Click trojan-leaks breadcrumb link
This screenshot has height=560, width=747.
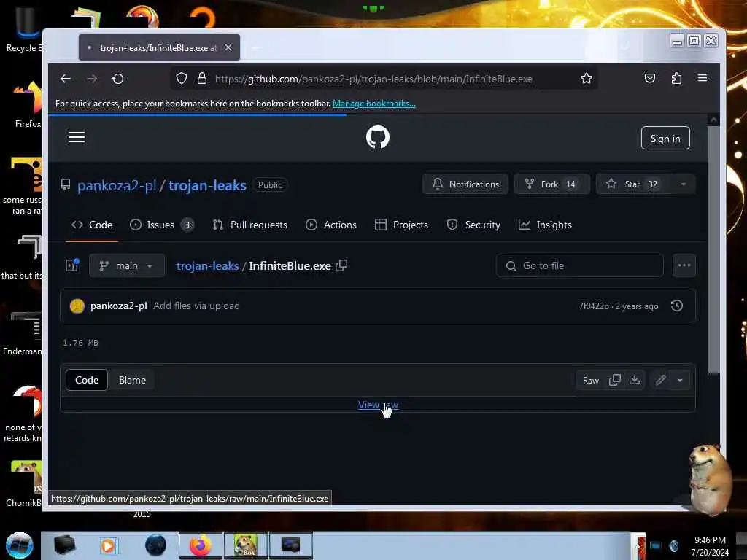pos(207,265)
